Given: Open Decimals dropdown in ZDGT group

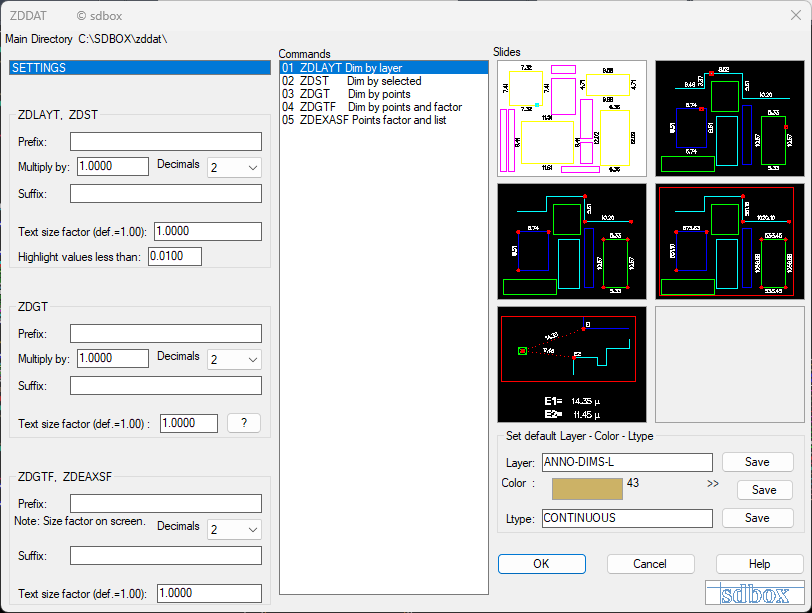Looking at the screenshot, I should [x=234, y=360].
